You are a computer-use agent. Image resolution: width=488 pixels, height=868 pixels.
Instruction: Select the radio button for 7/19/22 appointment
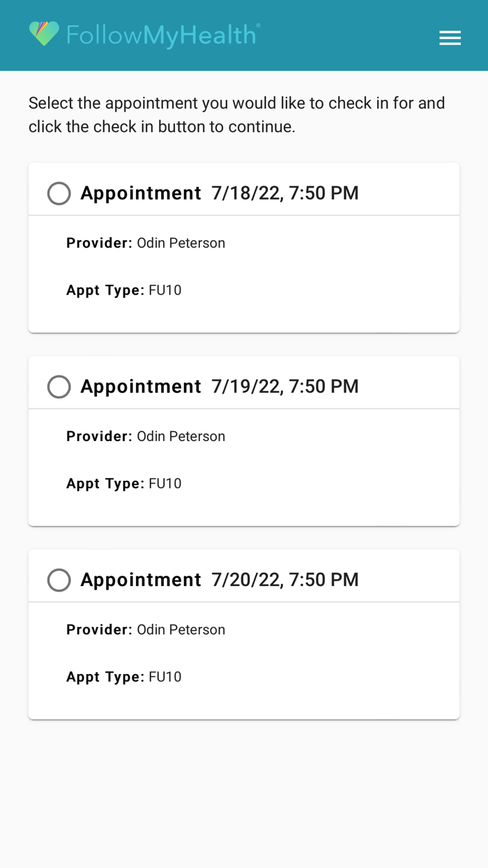point(59,387)
